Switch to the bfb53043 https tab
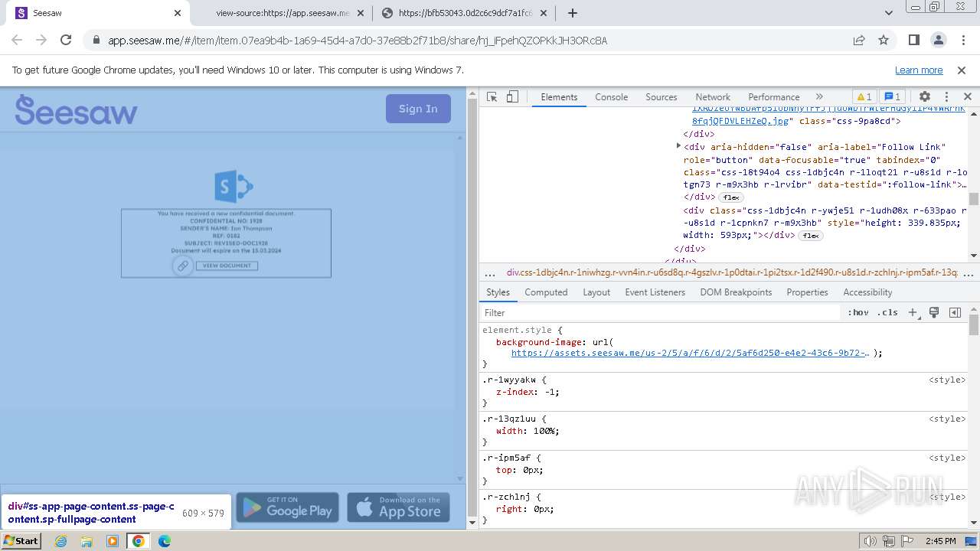The width and height of the screenshot is (980, 551). click(x=465, y=13)
